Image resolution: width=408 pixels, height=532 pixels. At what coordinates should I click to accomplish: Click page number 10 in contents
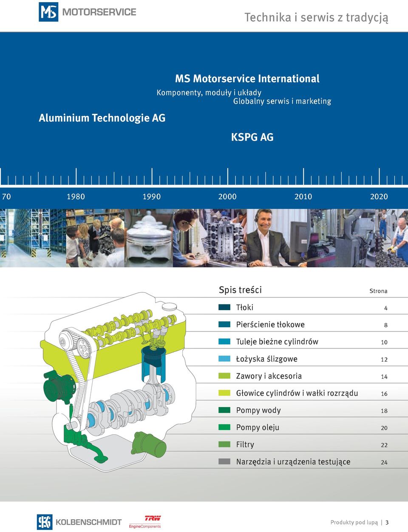[384, 342]
